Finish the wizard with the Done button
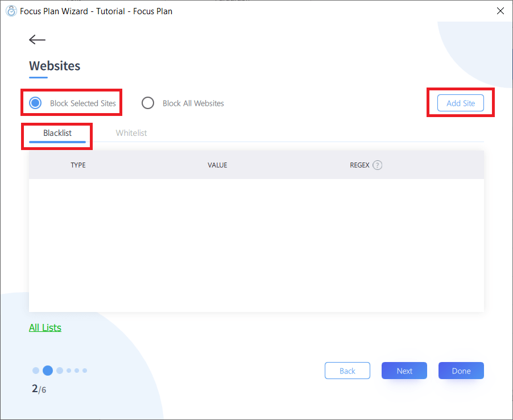 461,371
